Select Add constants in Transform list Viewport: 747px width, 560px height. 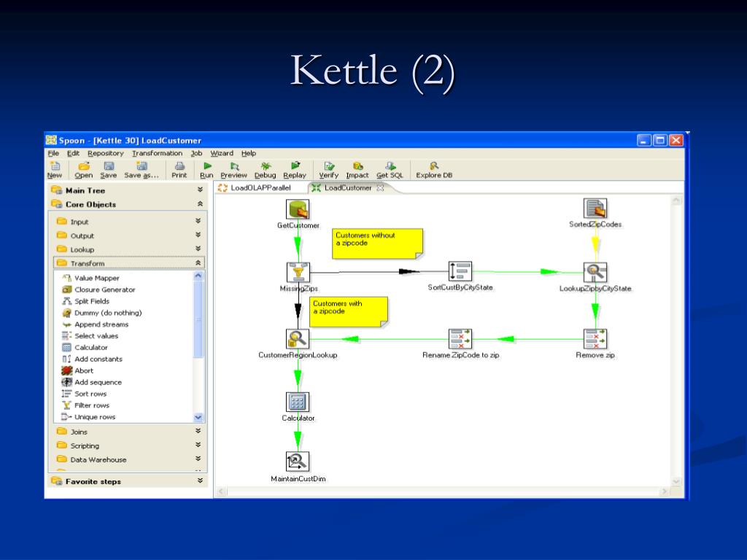tap(98, 359)
